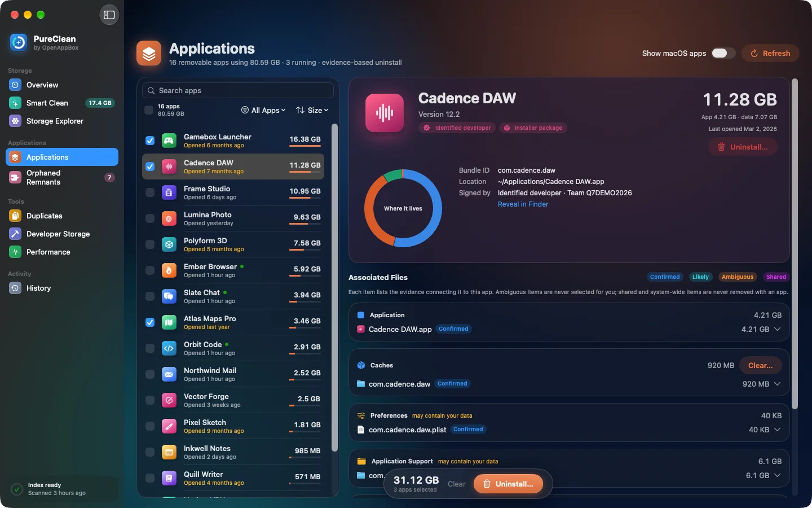Click the Northwind Mail app icon
Screen dimensions: 812x508
click(169, 374)
